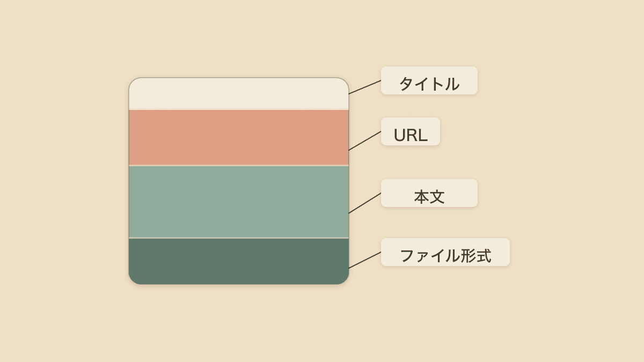Select the ファイル形式 label
This screenshot has height=362, width=644.
445,252
